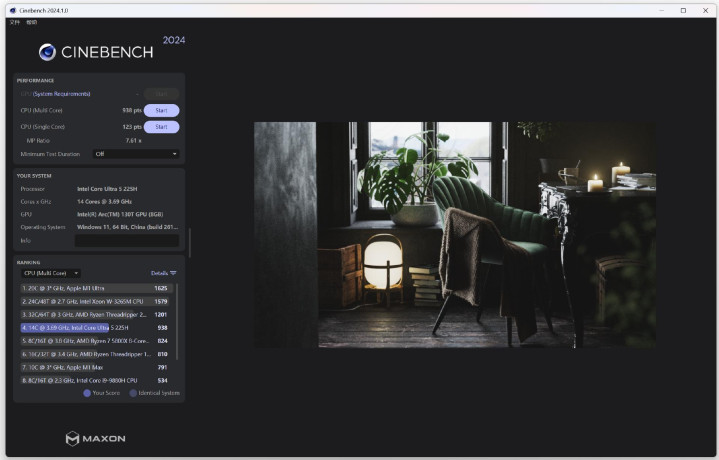Click the Your Score legend dot

[87, 393]
